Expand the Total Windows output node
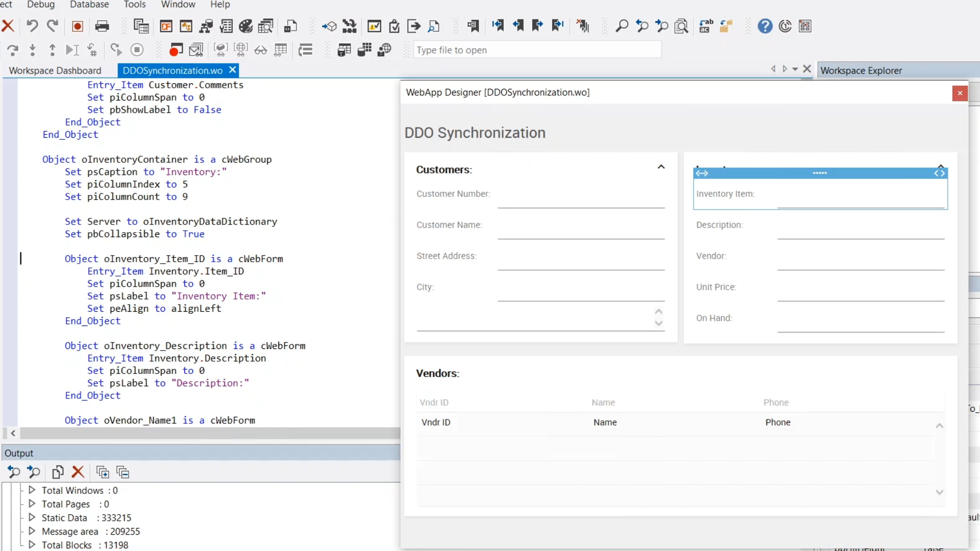Image resolution: width=980 pixels, height=551 pixels. (32, 490)
